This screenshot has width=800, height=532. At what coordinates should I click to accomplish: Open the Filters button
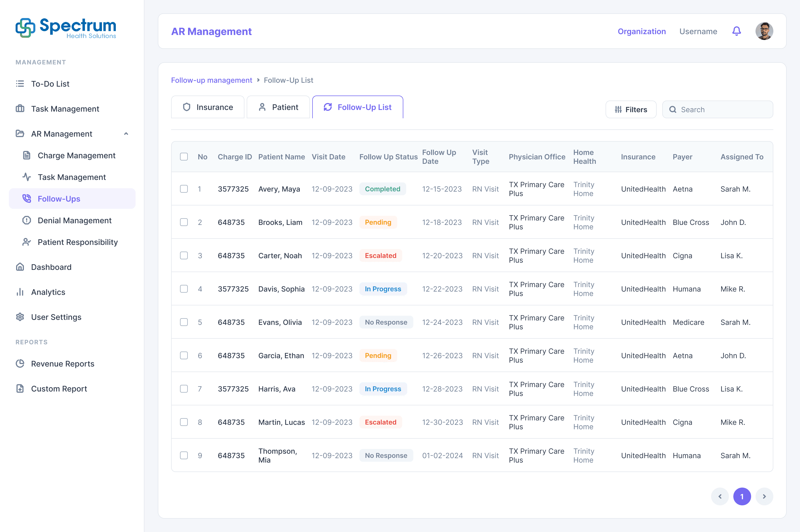[x=631, y=110]
